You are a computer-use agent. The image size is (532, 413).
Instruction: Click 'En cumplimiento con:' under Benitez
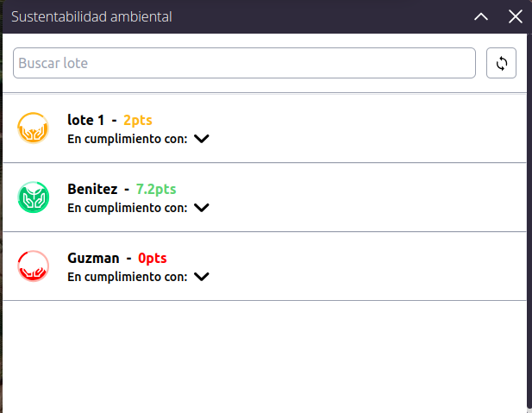pyautogui.click(x=128, y=208)
